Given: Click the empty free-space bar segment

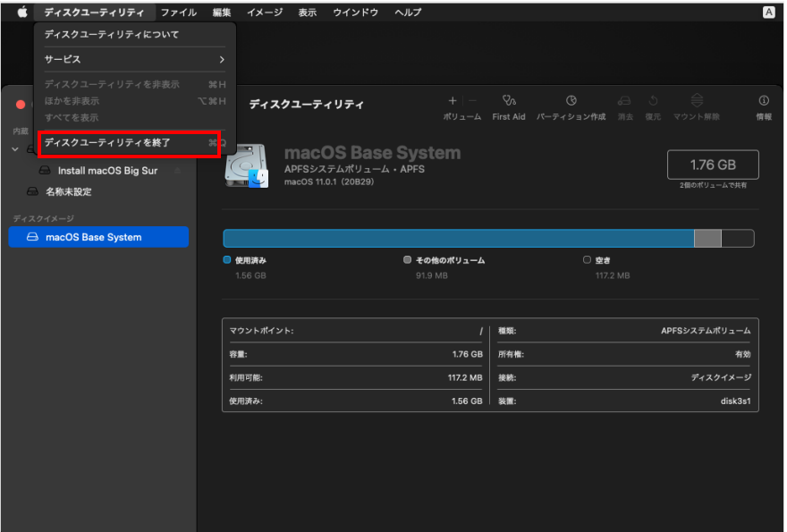Looking at the screenshot, I should [737, 239].
